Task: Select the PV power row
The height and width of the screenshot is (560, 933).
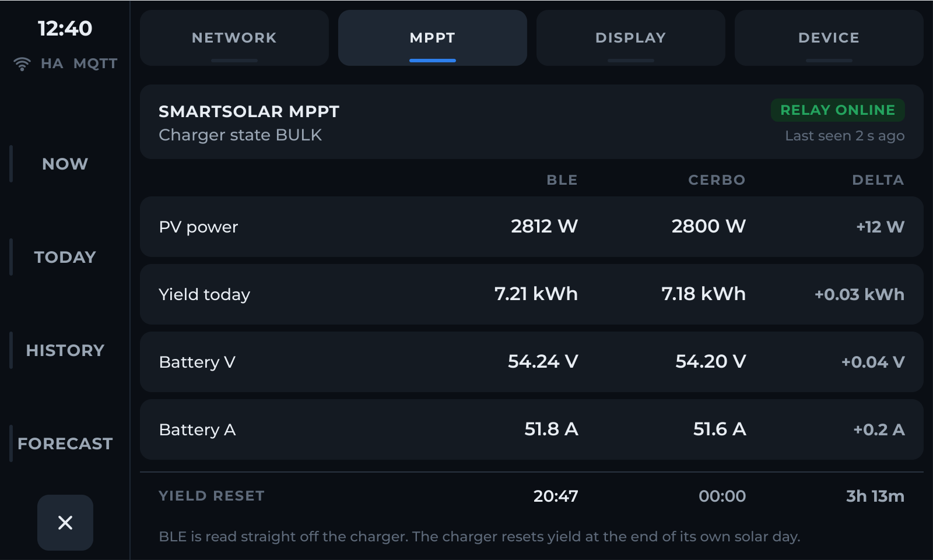Action: click(532, 227)
